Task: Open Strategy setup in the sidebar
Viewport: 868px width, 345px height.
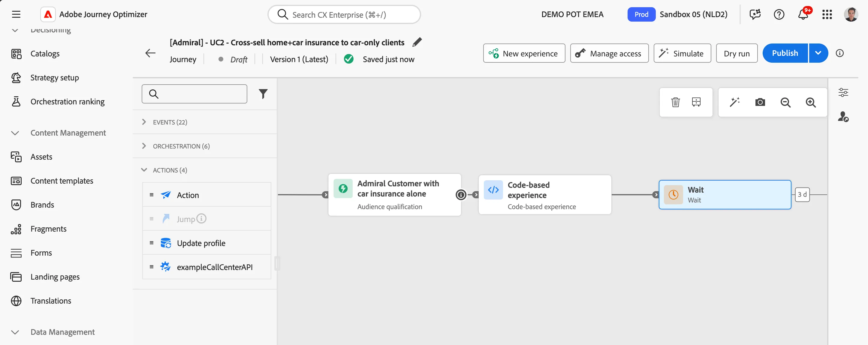Action: tap(45, 77)
